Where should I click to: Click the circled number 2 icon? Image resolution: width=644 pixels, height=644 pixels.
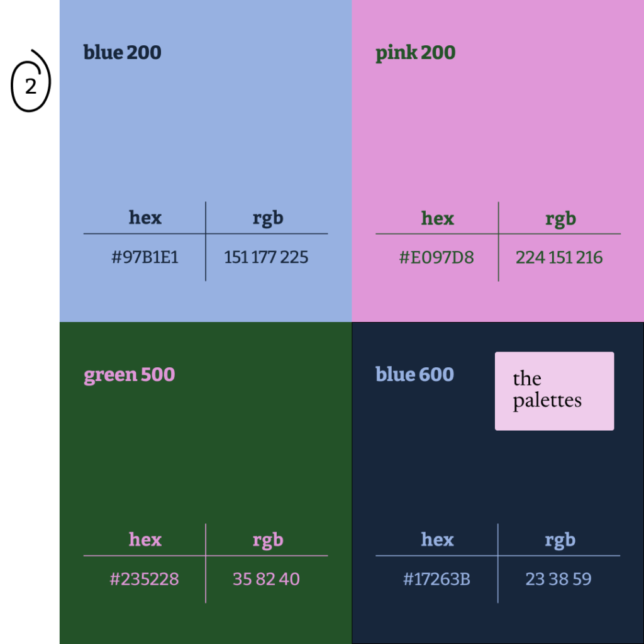pos(31,81)
